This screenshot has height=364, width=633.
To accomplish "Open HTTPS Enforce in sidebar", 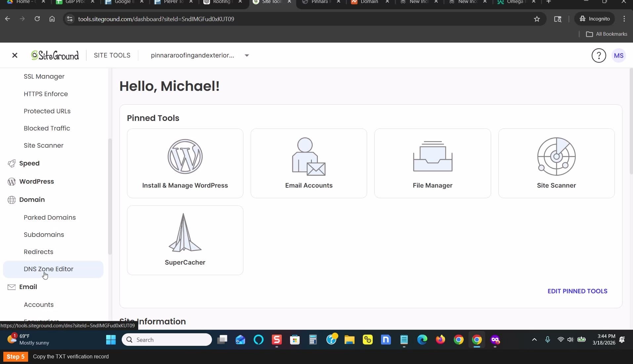I will [46, 94].
